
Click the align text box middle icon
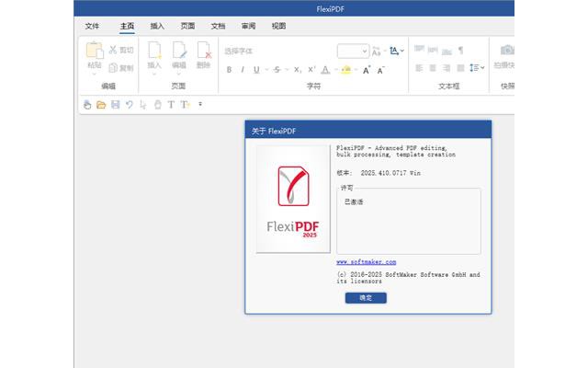433,50
